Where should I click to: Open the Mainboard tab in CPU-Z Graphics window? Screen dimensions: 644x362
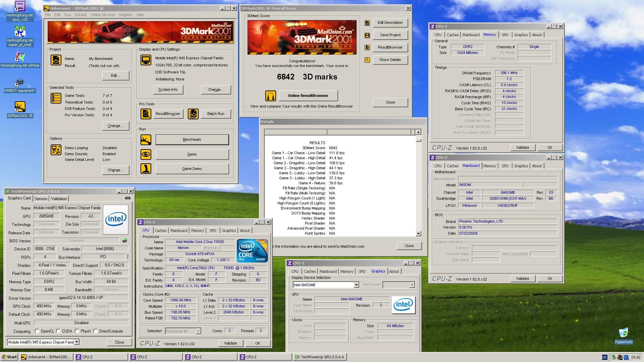328,271
